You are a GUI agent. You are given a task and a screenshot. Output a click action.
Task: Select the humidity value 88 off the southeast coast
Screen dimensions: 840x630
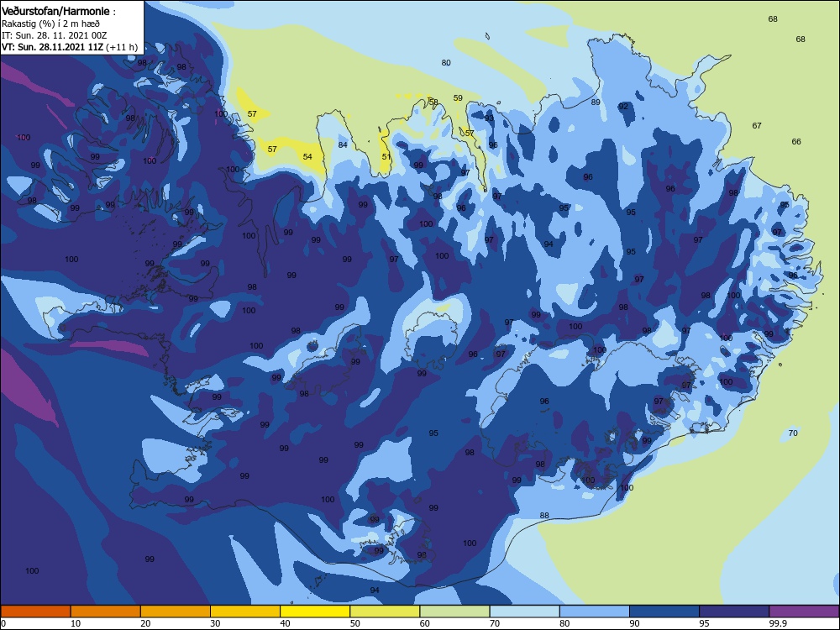544,516
